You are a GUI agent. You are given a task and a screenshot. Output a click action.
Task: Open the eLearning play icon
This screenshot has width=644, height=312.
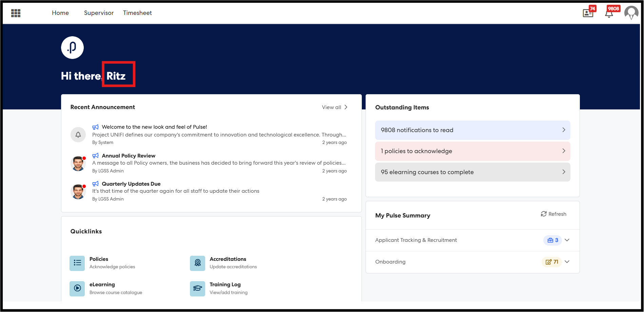click(x=77, y=288)
